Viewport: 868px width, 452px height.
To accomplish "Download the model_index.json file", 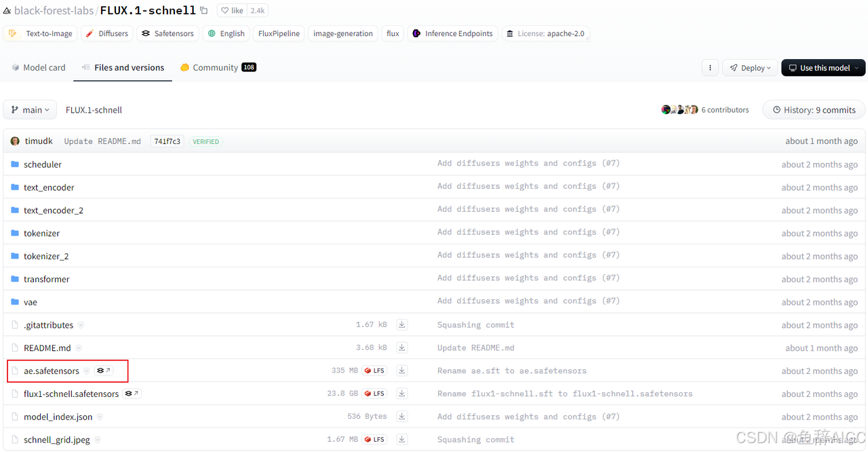I will [402, 417].
